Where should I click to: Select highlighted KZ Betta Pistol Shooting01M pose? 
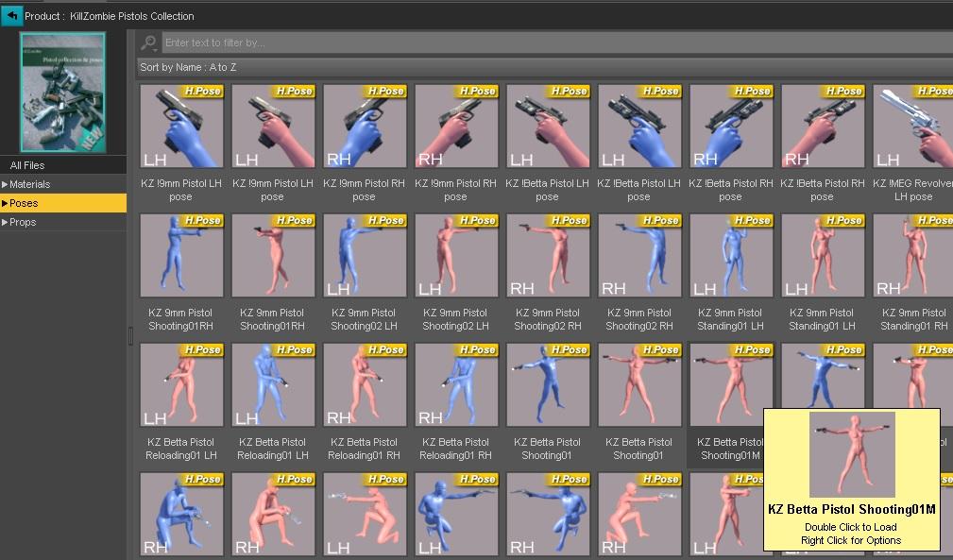(x=732, y=384)
